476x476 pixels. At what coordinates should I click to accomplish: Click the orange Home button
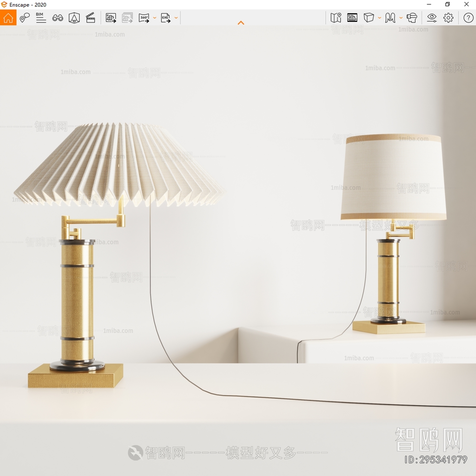[x=8, y=18]
